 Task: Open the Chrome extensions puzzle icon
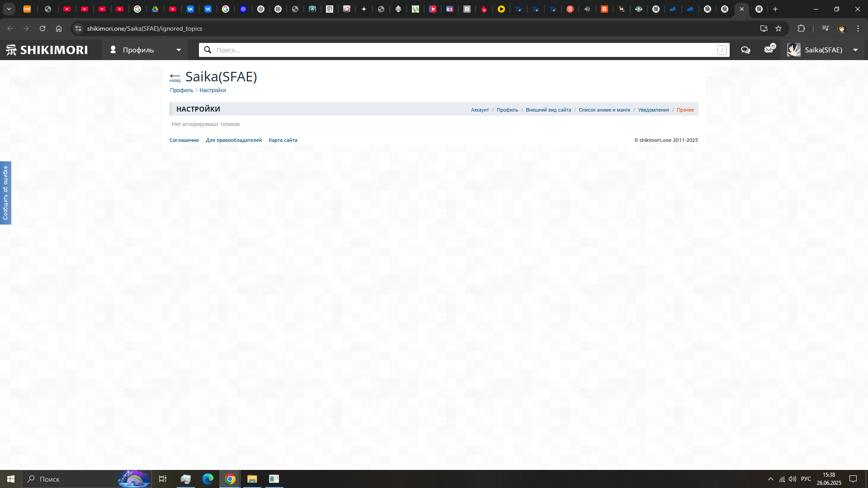pos(801,28)
